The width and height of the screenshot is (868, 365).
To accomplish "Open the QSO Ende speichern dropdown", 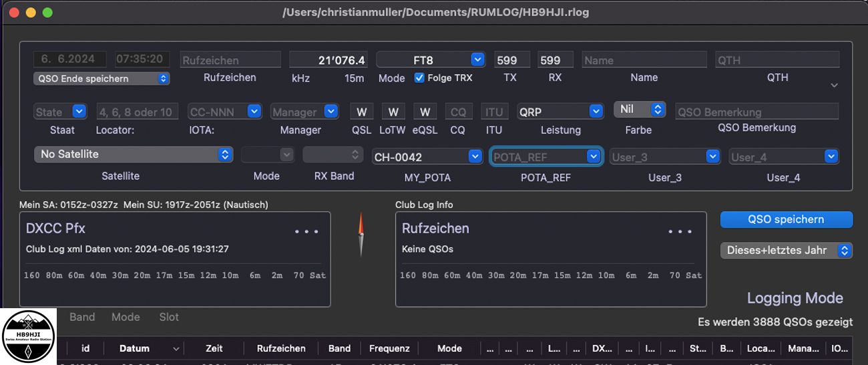I will point(101,78).
